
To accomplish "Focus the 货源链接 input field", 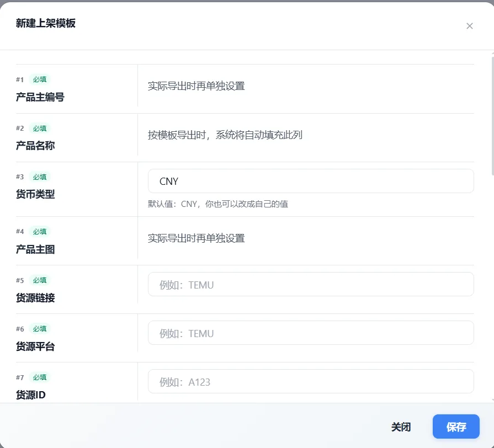I will pos(310,285).
